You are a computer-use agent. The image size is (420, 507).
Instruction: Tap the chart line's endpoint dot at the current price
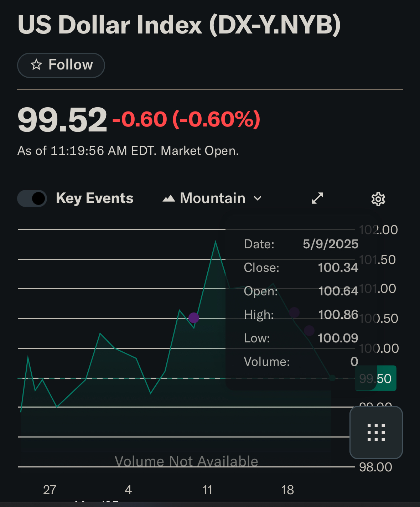point(332,378)
